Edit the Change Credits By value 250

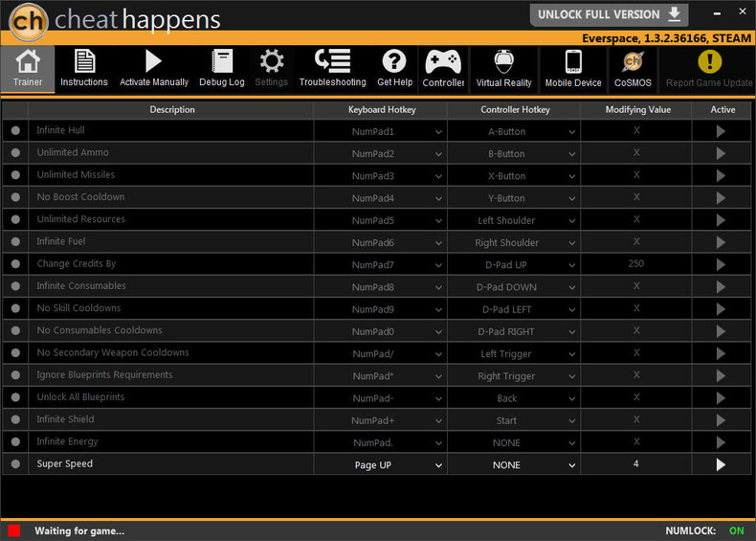coord(636,263)
